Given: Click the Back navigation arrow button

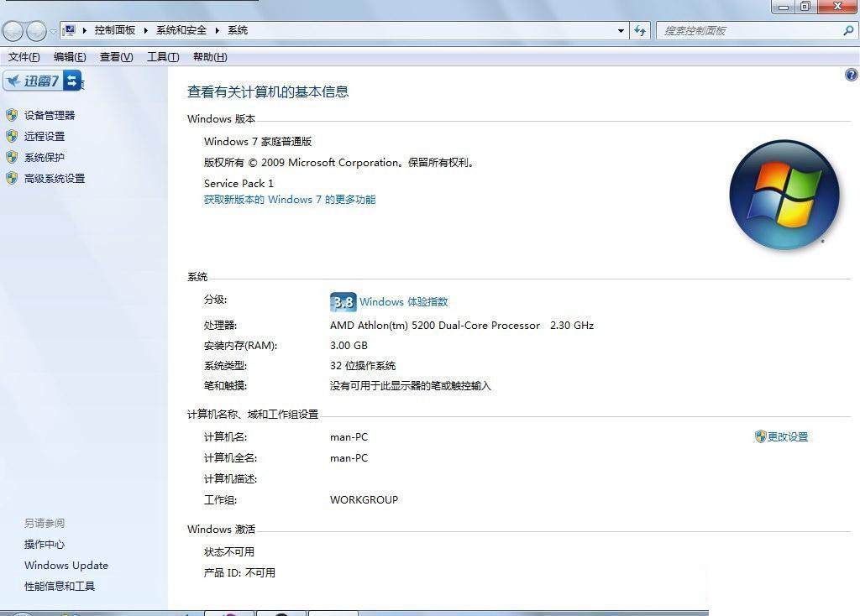Looking at the screenshot, I should [x=13, y=31].
